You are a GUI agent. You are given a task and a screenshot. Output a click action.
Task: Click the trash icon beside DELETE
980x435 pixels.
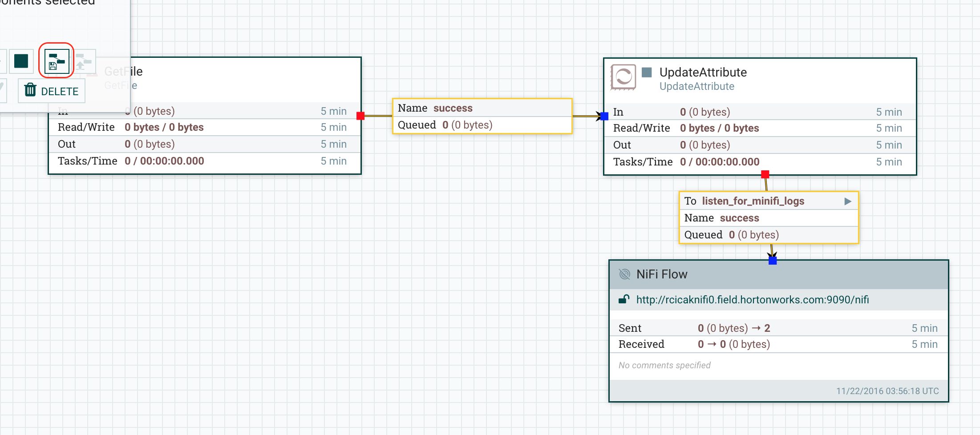tap(30, 90)
